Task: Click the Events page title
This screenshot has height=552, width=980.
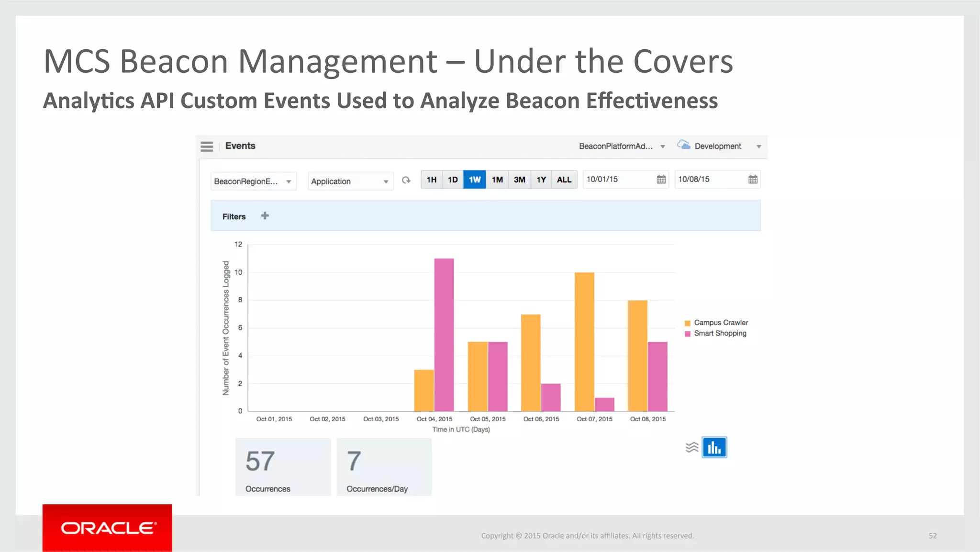Action: [x=240, y=146]
